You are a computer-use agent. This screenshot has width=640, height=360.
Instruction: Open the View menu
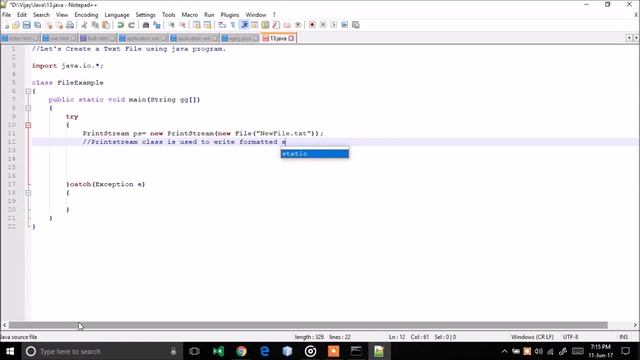point(62,15)
